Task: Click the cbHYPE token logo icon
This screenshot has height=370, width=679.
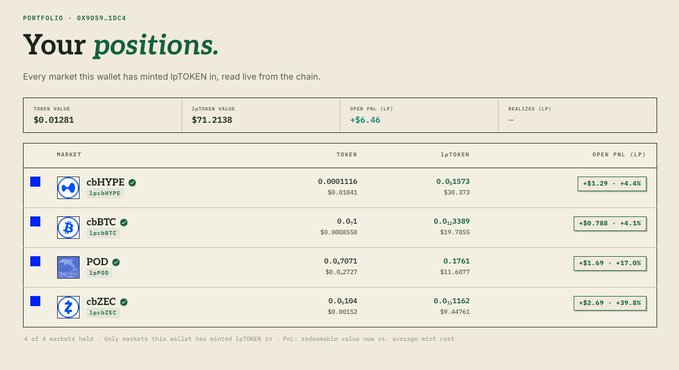Action: [68, 188]
